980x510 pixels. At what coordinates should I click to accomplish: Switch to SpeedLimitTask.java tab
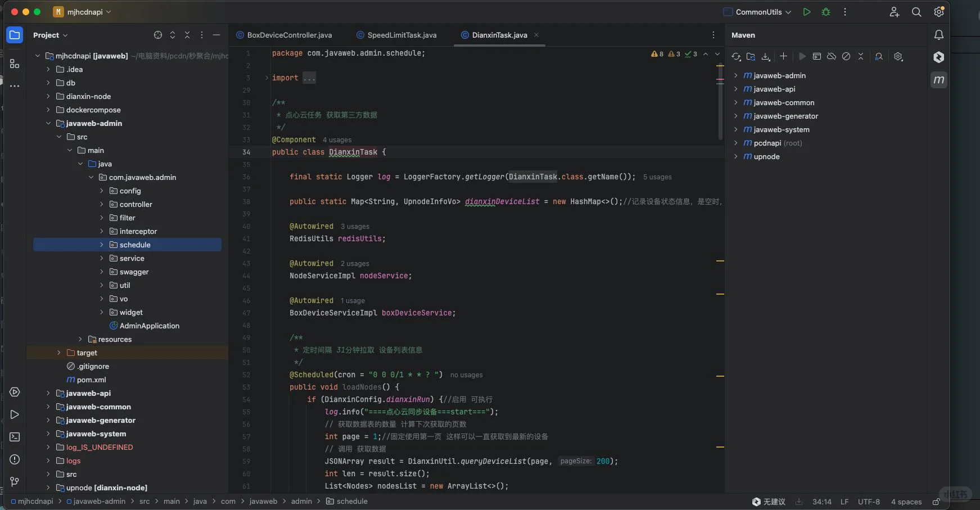coord(396,35)
